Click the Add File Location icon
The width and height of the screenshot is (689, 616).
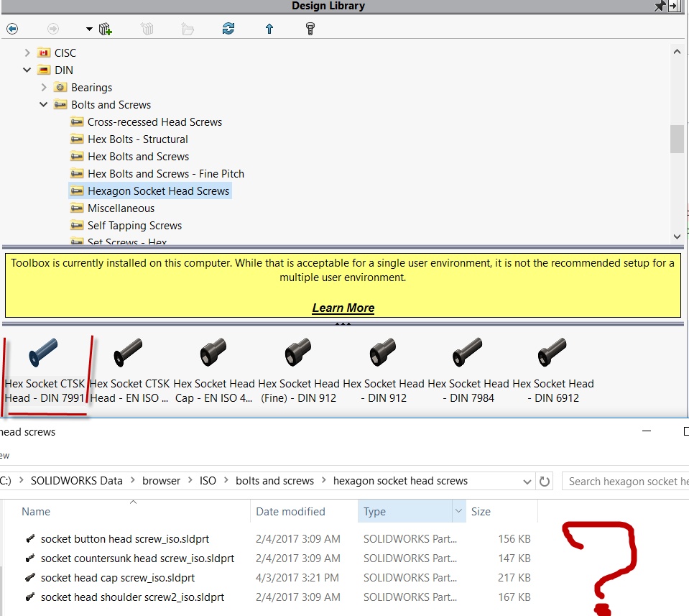pyautogui.click(x=147, y=29)
